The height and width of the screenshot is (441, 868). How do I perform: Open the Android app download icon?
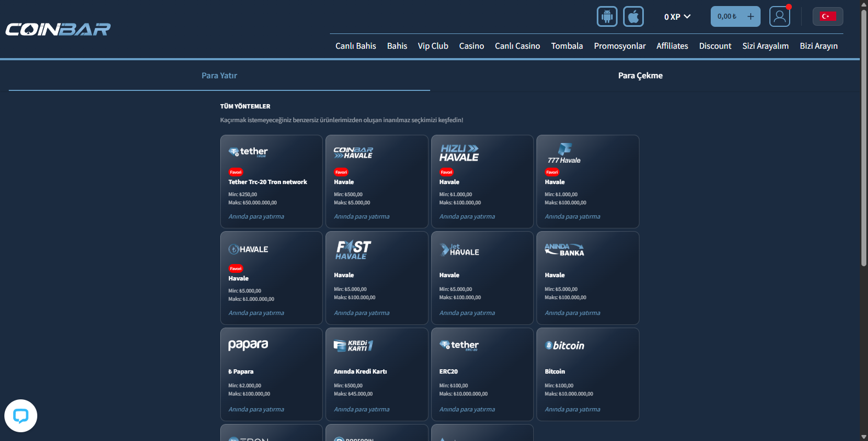(607, 16)
